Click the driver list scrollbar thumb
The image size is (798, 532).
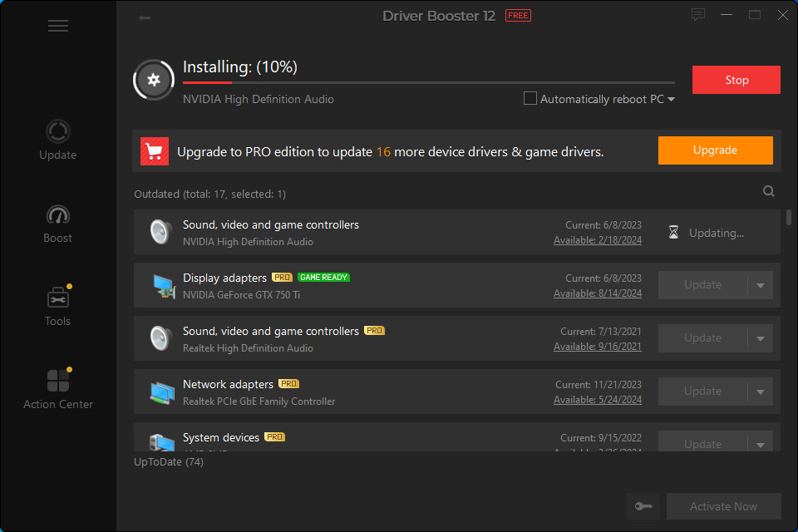pos(788,217)
